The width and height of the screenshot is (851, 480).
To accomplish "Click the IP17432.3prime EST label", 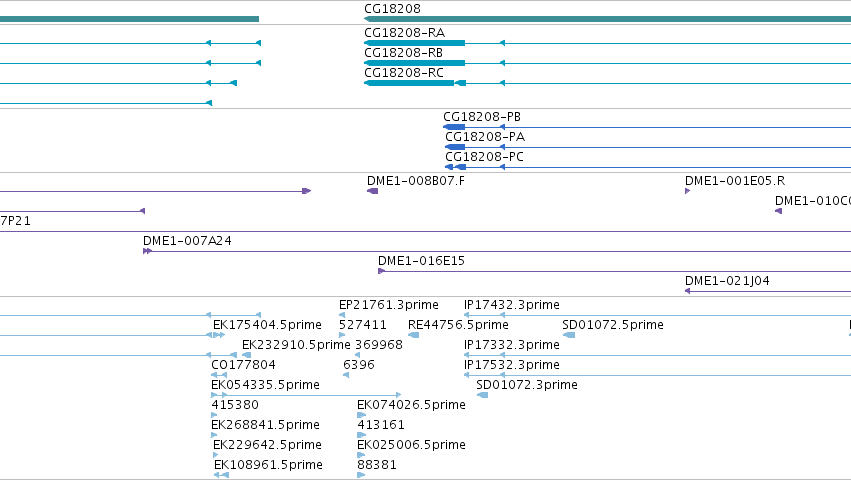I will pos(512,305).
